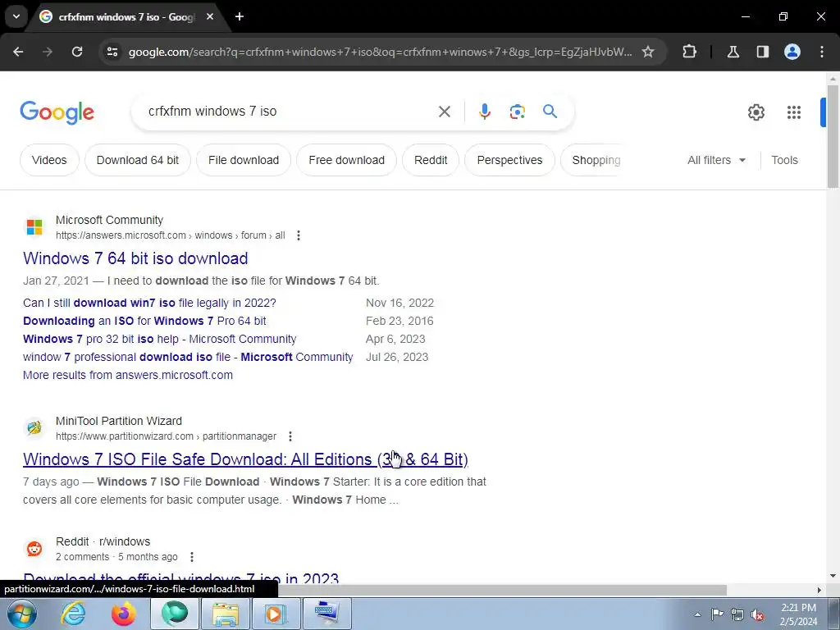The width and height of the screenshot is (840, 630).
Task: Open Microsoft Community result options menu
Action: click(x=299, y=235)
